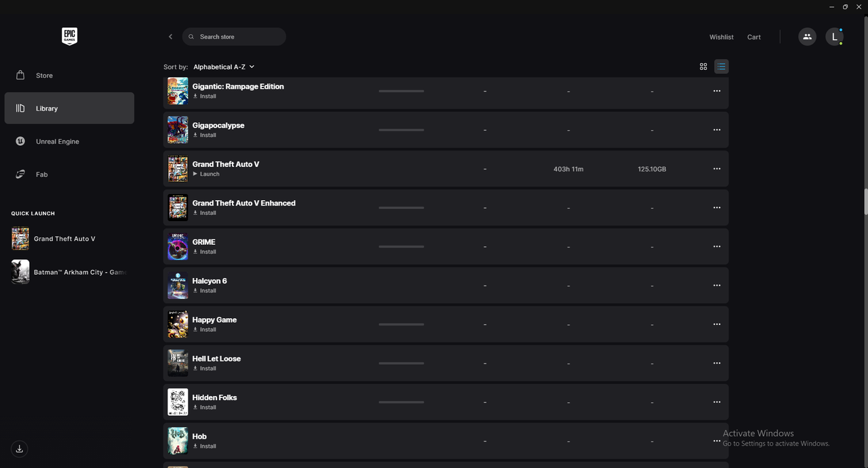Viewport: 868px width, 468px height.
Task: Open the downloads icon in the sidebar
Action: [x=20, y=448]
